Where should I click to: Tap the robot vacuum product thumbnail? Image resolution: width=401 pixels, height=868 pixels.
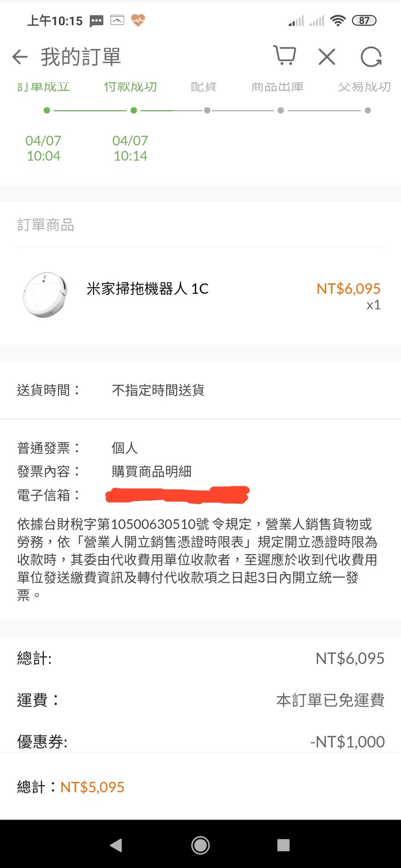pos(45,295)
